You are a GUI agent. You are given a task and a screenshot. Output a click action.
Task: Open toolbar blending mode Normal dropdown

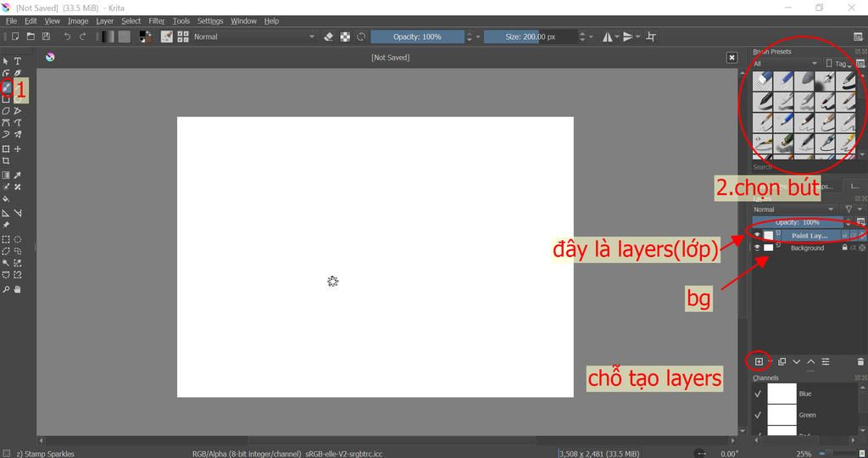click(x=254, y=36)
